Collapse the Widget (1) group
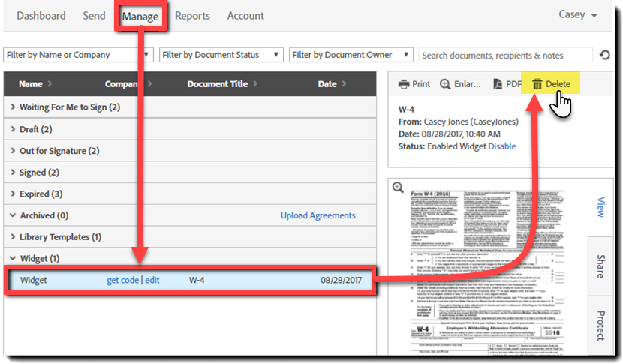Viewport: 623px width, 364px height. tap(13, 258)
